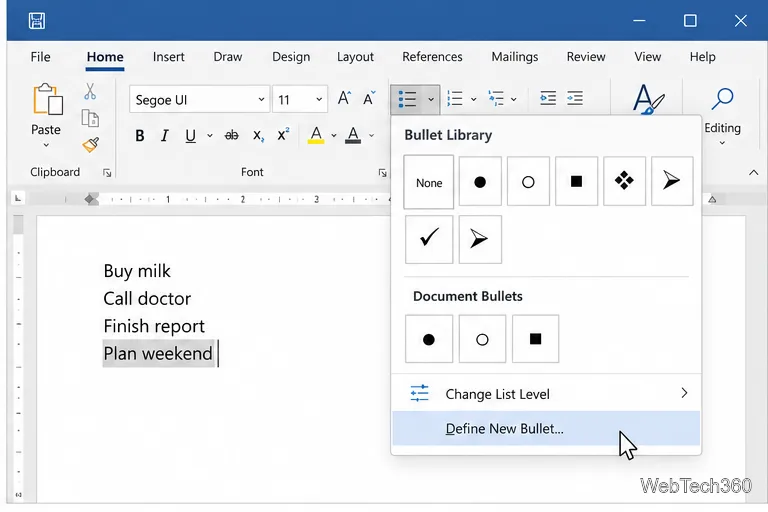The height and width of the screenshot is (512, 768).
Task: Switch to the Design tab
Action: (x=291, y=57)
